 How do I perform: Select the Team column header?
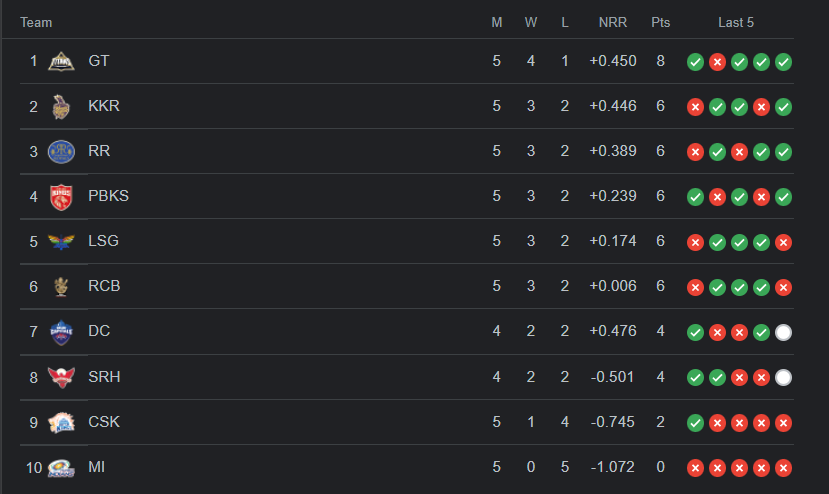coord(36,22)
